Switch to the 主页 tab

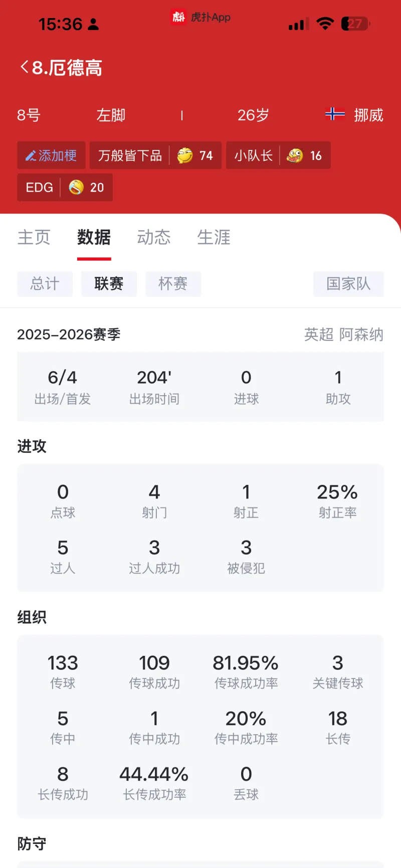(34, 237)
